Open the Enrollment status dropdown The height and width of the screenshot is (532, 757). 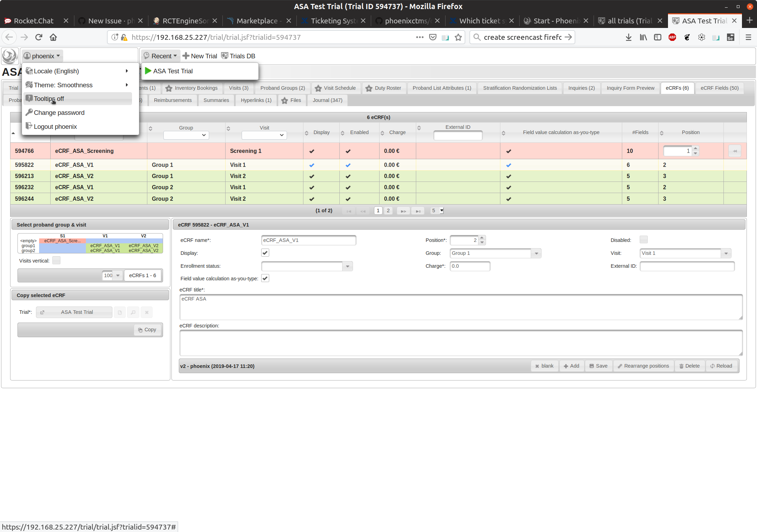click(347, 266)
